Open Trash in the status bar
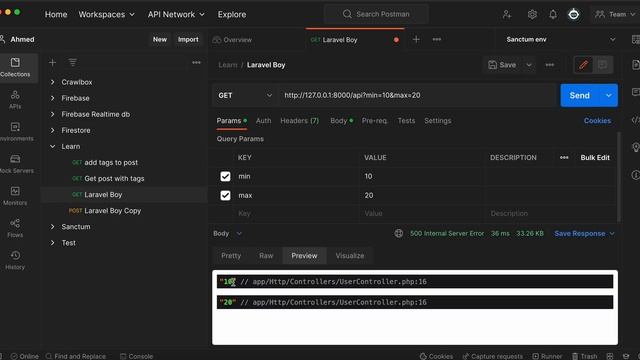 (x=584, y=356)
